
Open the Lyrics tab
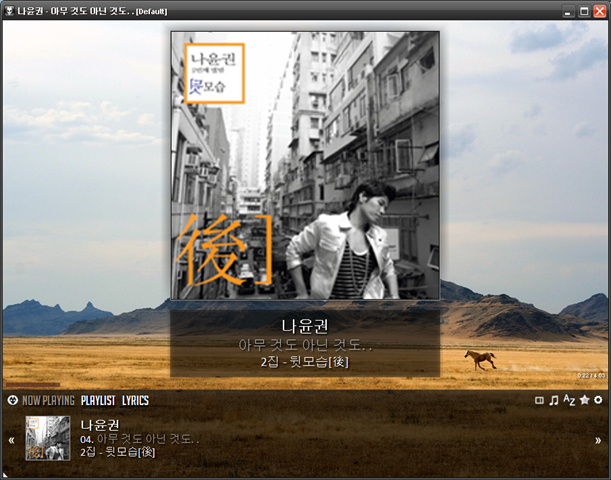click(135, 401)
